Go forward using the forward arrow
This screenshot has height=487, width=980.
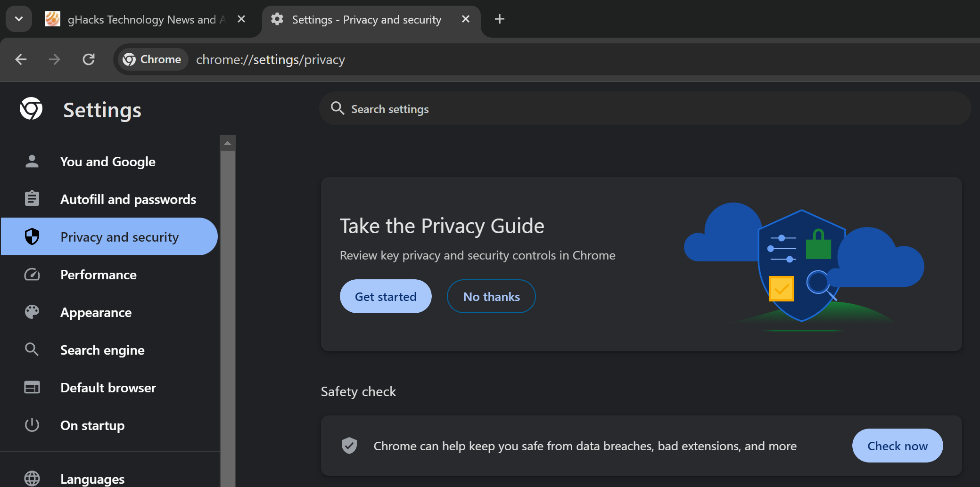click(x=55, y=59)
